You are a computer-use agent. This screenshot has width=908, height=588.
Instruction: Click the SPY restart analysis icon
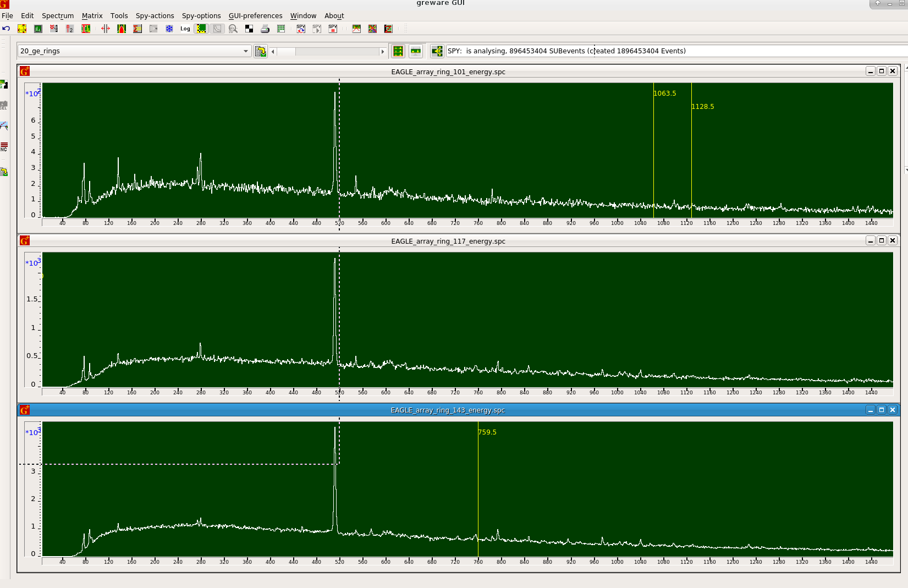[301, 29]
